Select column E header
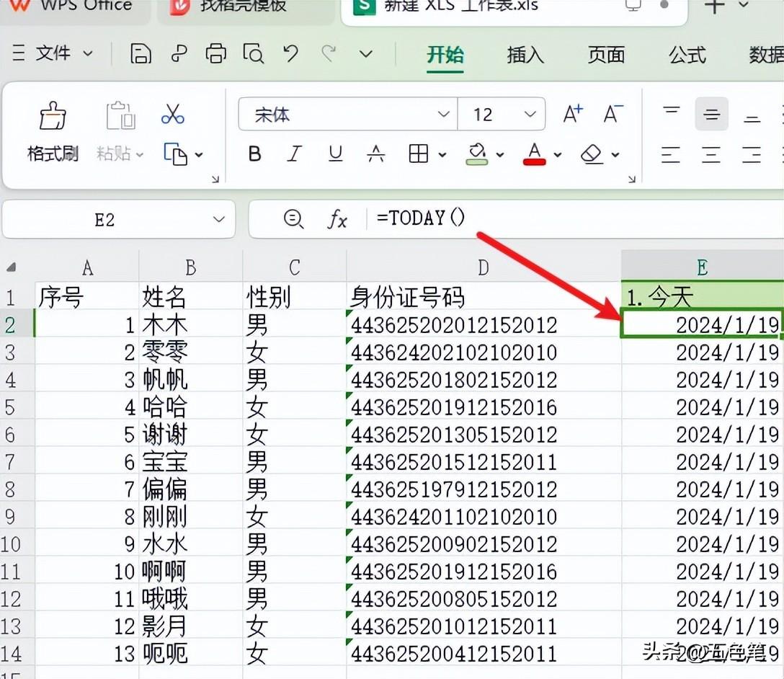The width and height of the screenshot is (784, 679). (702, 267)
